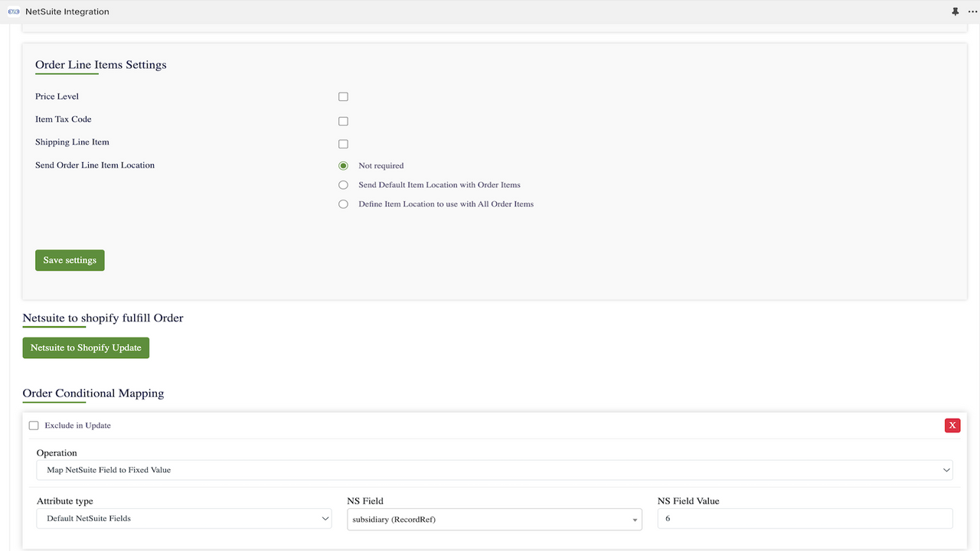Remove mapping with the red X button
The image size is (980, 551).
click(x=952, y=425)
